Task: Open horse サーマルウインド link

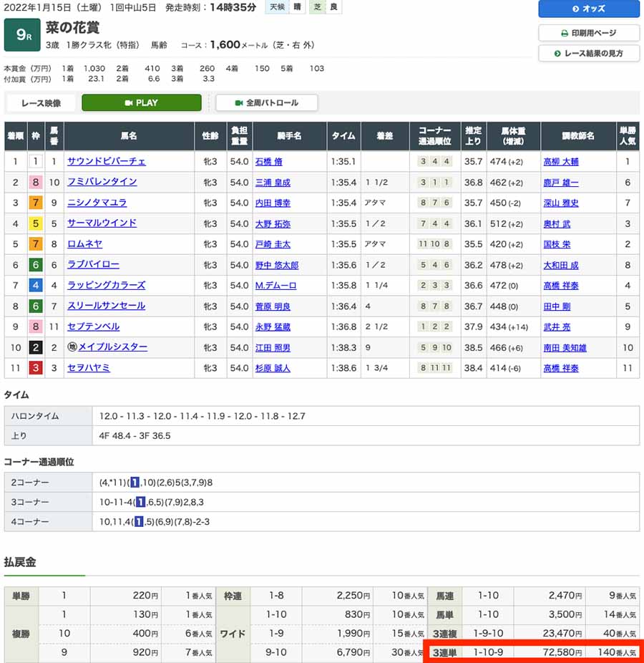Action: click(x=102, y=223)
